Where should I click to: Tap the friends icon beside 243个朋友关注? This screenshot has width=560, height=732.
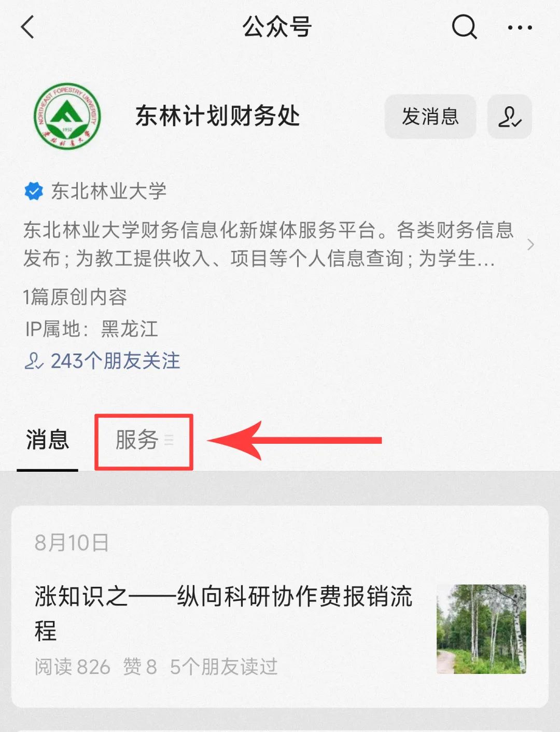pyautogui.click(x=34, y=361)
